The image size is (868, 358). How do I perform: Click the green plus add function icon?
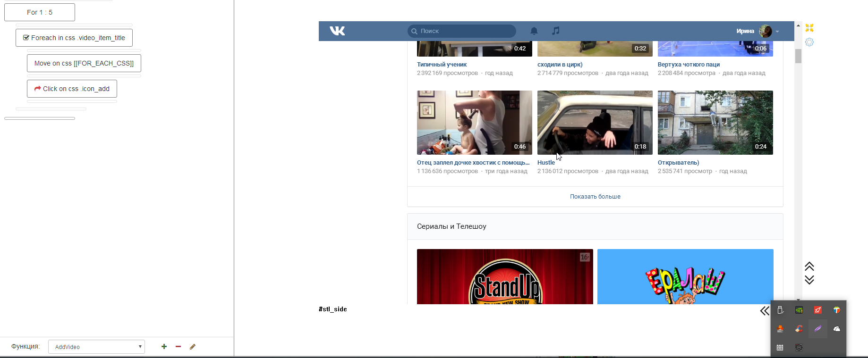click(164, 347)
